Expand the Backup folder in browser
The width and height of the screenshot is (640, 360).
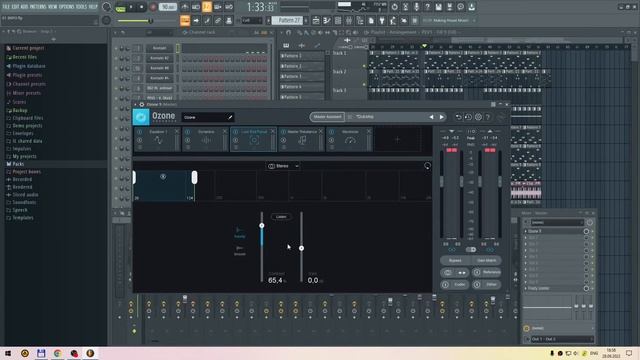point(20,110)
